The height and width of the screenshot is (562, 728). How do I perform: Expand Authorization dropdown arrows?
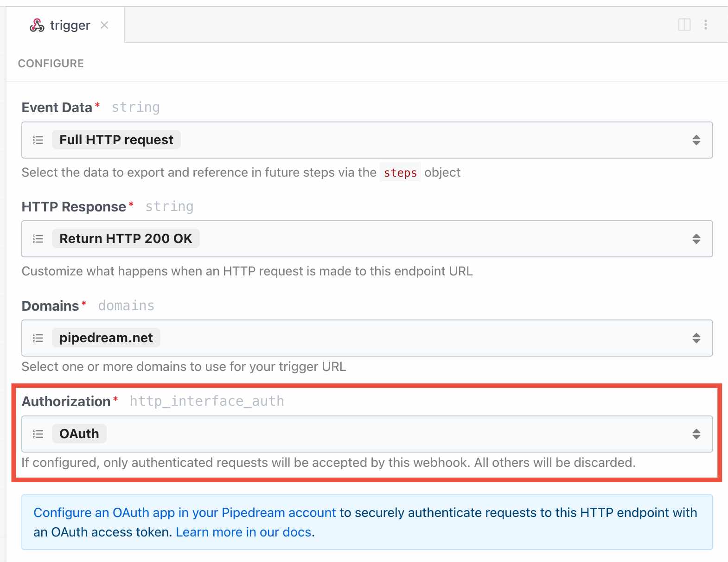(696, 434)
